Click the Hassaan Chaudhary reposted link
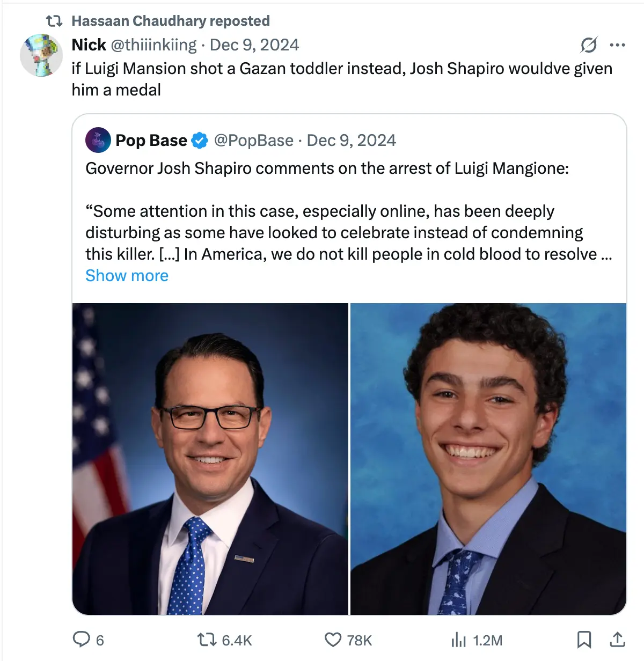The height and width of the screenshot is (661, 644). pyautogui.click(x=171, y=21)
